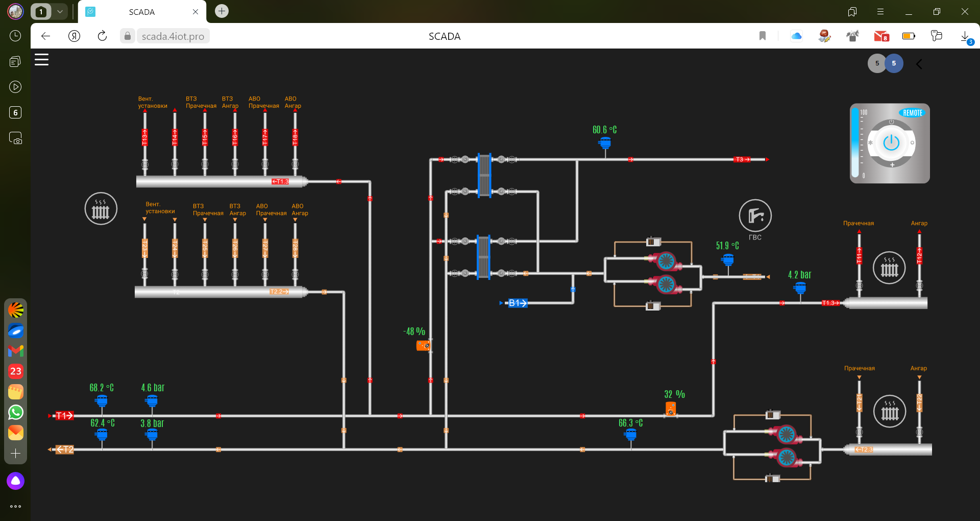This screenshot has height=521, width=980.
Task: Click the plus on the control dial
Action: 892,164
